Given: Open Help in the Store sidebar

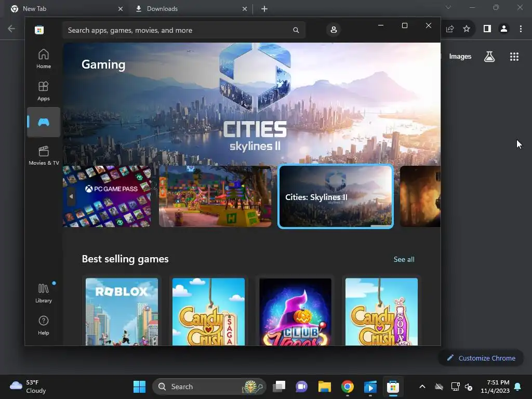Looking at the screenshot, I should (44, 325).
